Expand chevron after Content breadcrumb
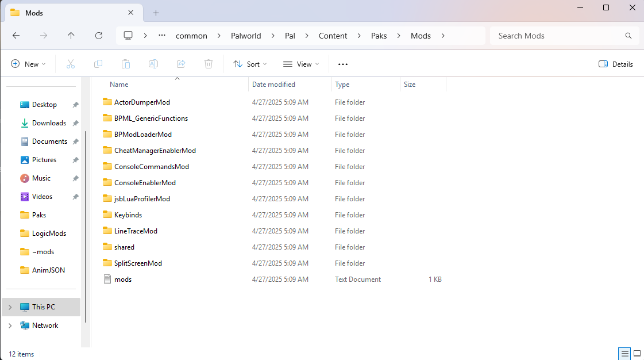Viewport: 644px width, 360px height. pos(359,36)
